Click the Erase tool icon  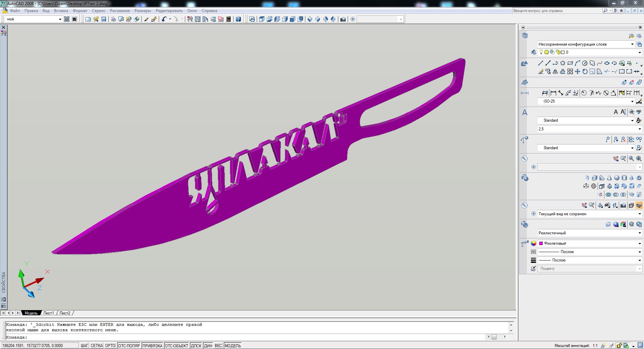click(x=541, y=71)
